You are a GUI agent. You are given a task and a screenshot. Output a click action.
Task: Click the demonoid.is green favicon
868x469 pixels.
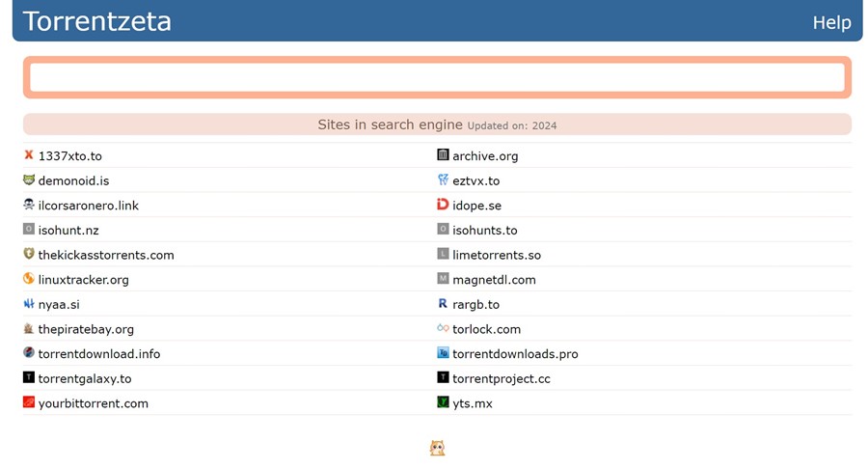click(29, 180)
